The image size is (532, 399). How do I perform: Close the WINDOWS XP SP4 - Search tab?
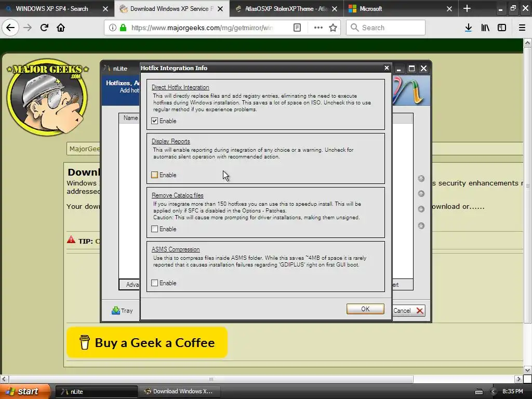point(105,9)
